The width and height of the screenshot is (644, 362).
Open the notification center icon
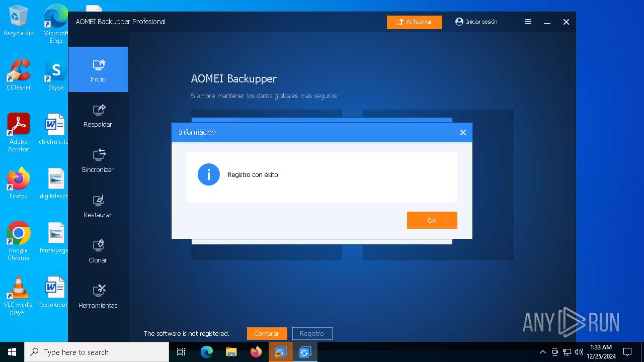click(627, 352)
